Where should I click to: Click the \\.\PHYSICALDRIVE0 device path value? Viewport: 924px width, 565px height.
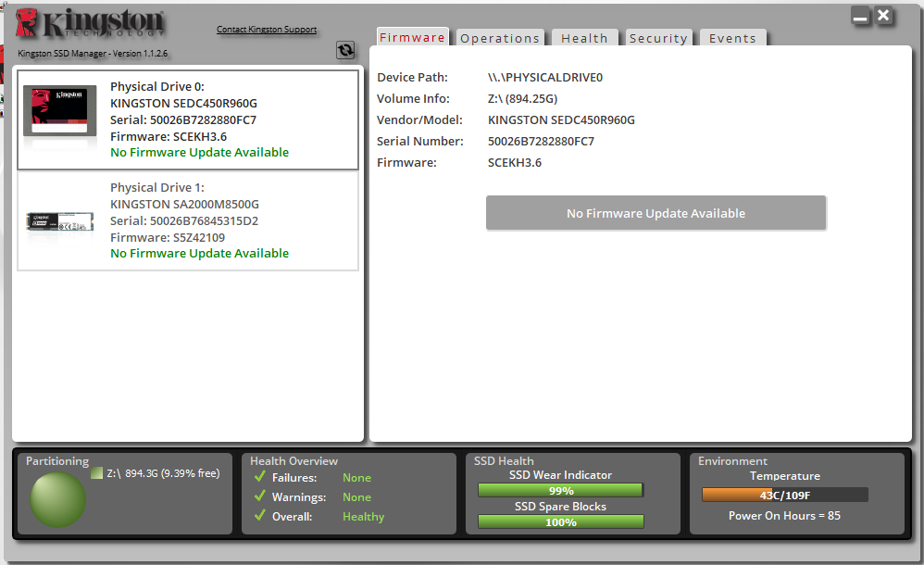[545, 77]
